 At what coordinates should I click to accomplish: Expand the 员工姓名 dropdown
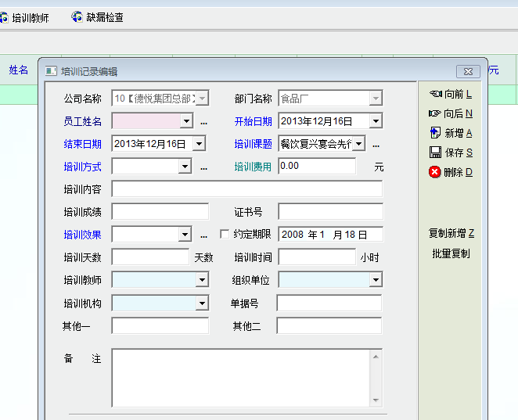click(x=186, y=121)
